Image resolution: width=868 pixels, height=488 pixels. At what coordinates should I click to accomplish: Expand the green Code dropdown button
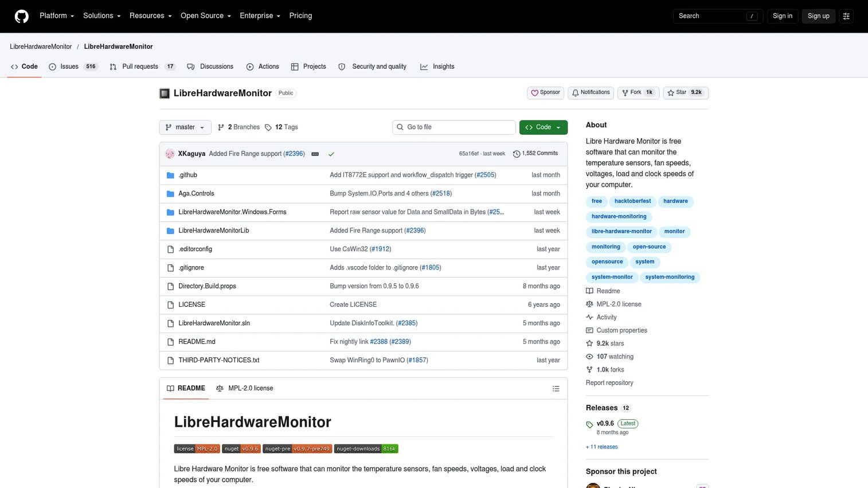coord(544,127)
